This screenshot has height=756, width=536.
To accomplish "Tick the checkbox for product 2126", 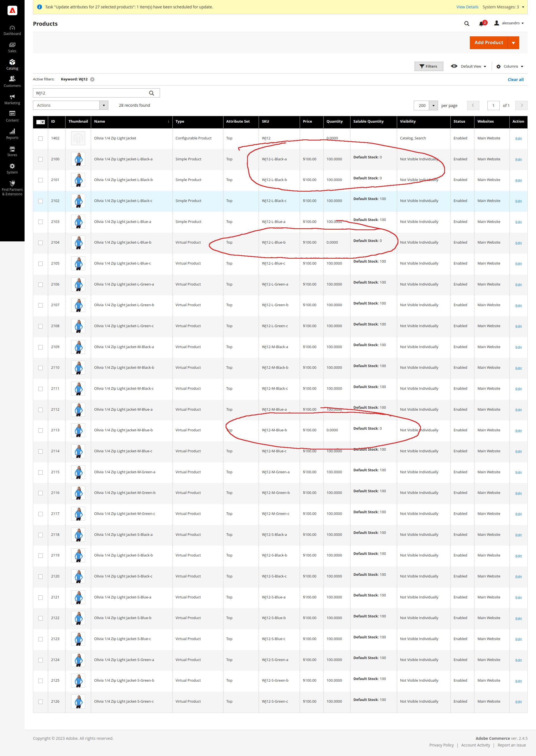I will [40, 701].
